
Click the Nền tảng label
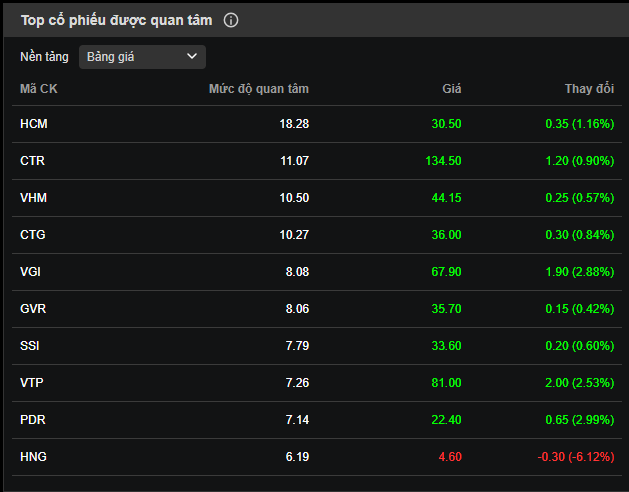tap(44, 57)
